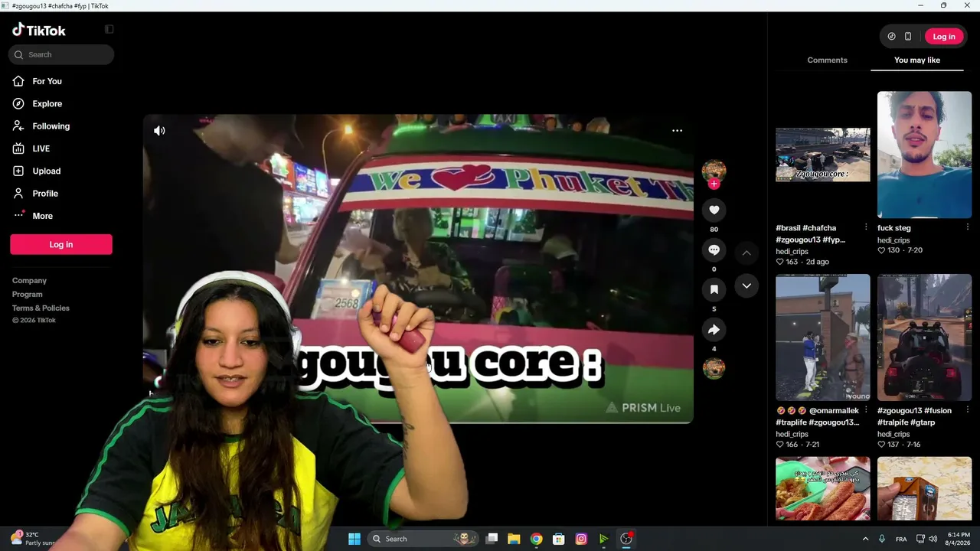Bookmark the video to favorites
This screenshot has height=551, width=980.
point(714,289)
